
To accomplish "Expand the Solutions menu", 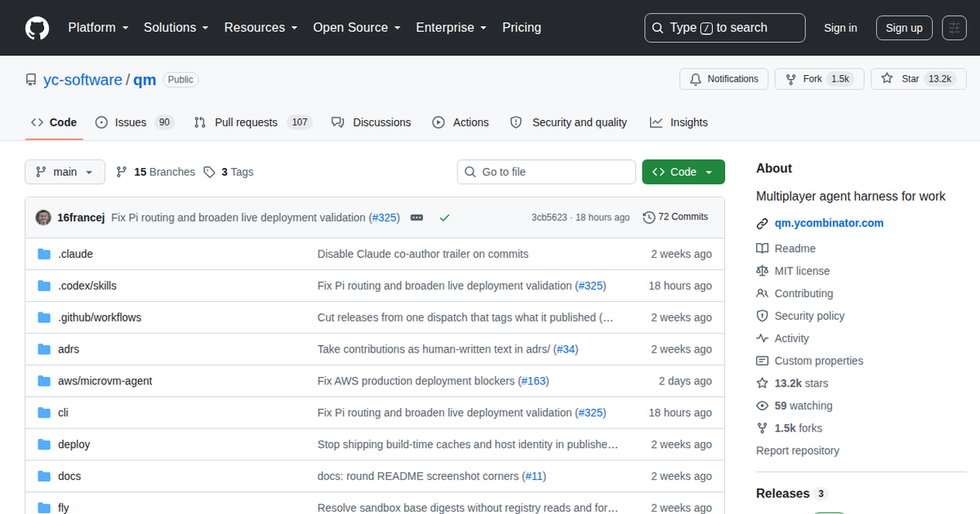I will point(176,28).
